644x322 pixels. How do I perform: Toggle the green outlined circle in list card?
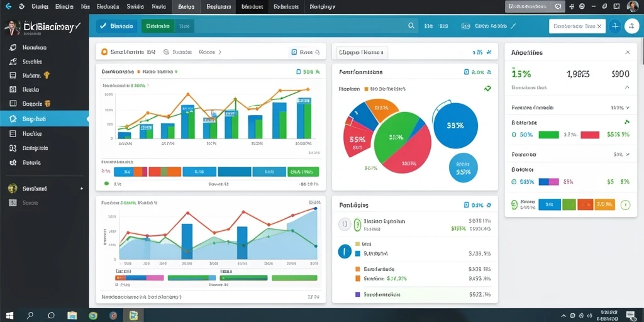[x=357, y=224]
